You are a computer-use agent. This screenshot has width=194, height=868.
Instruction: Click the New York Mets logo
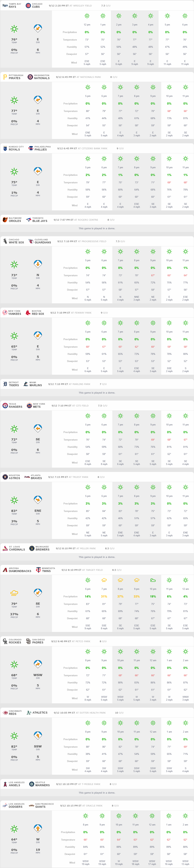pos(29,406)
